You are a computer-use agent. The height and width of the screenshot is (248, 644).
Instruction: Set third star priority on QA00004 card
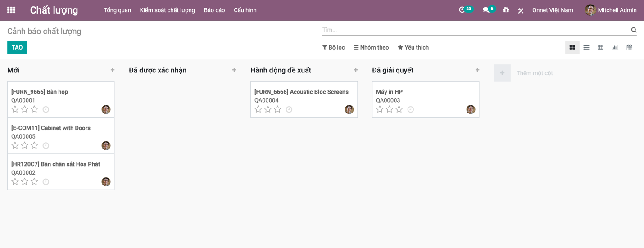pyautogui.click(x=277, y=109)
